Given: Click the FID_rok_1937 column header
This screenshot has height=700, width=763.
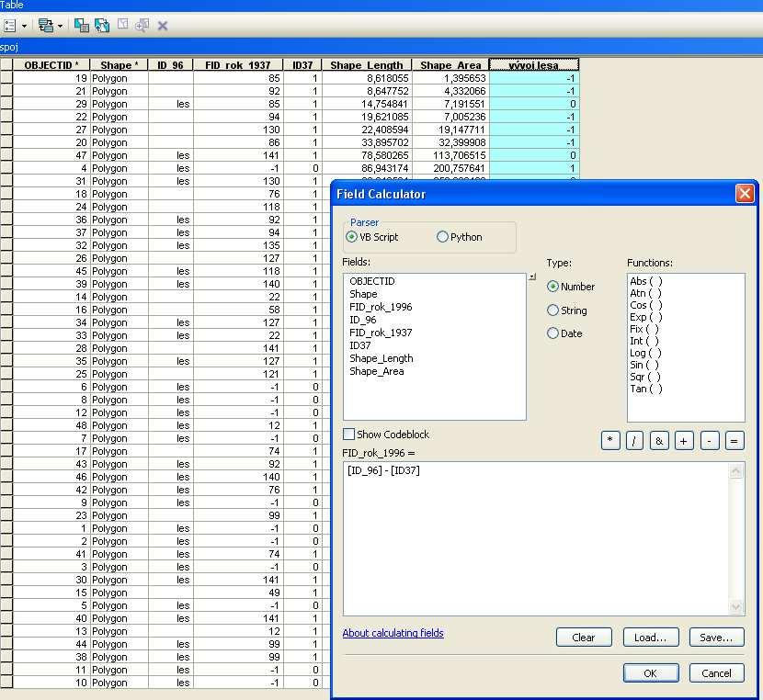Looking at the screenshot, I should (238, 64).
